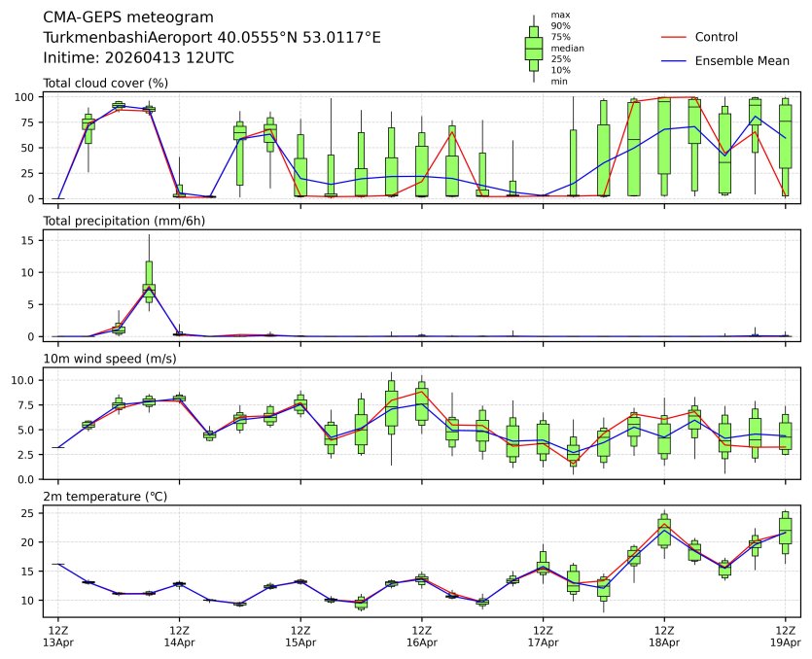Select the Total precipitation panel title
Viewport: 812px width, 659px height.
click(x=117, y=221)
